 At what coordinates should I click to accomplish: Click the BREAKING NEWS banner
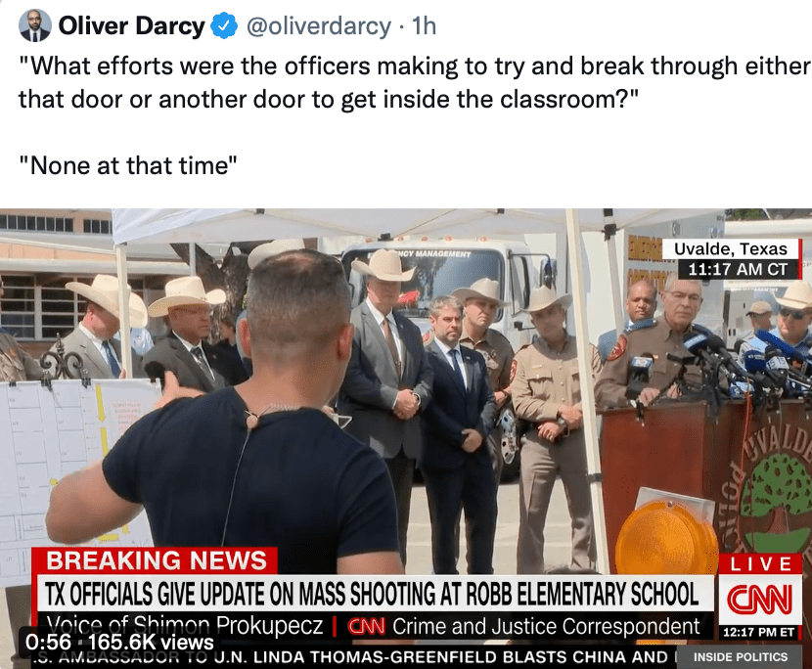155,560
